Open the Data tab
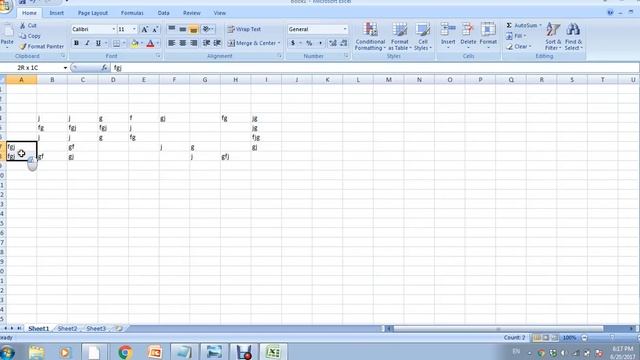640x360 pixels. click(x=163, y=13)
